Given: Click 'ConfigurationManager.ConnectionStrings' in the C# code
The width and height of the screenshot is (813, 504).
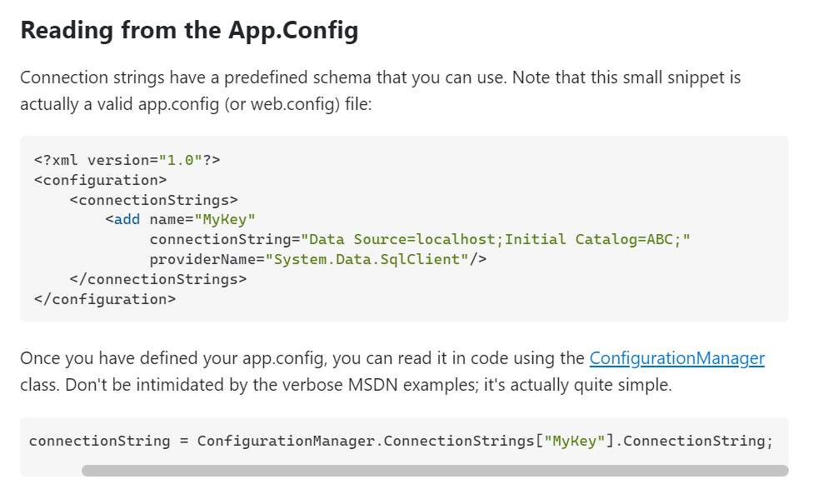Looking at the screenshot, I should [366, 441].
